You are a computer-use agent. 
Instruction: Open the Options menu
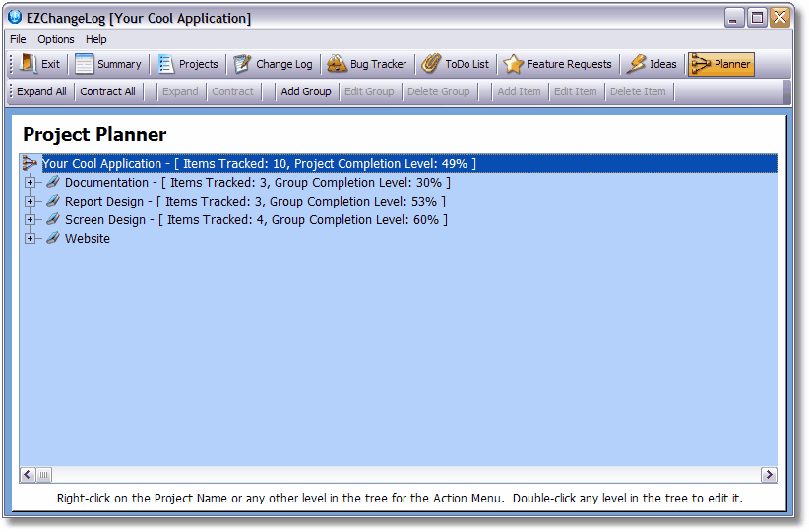[56, 39]
